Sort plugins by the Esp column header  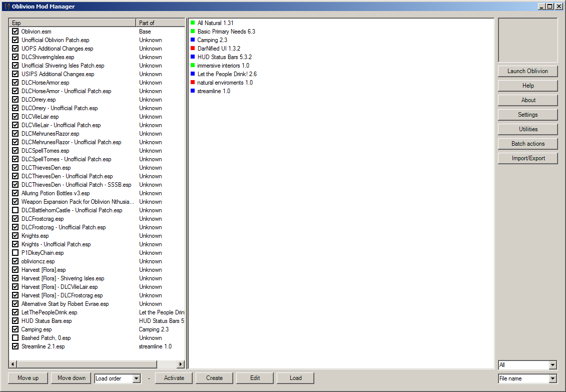pyautogui.click(x=73, y=23)
